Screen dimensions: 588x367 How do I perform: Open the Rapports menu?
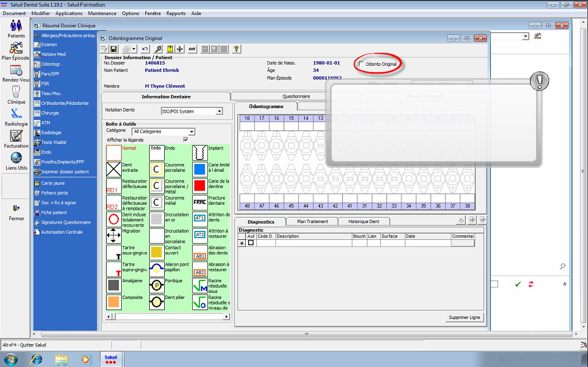pos(176,13)
